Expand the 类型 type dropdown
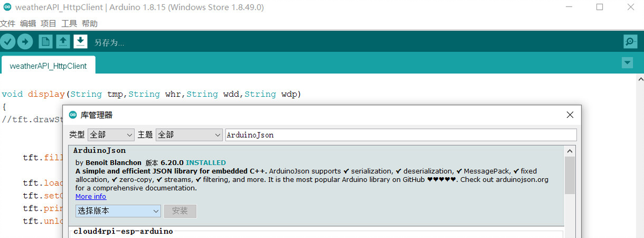This screenshot has height=238, width=644. tap(111, 135)
